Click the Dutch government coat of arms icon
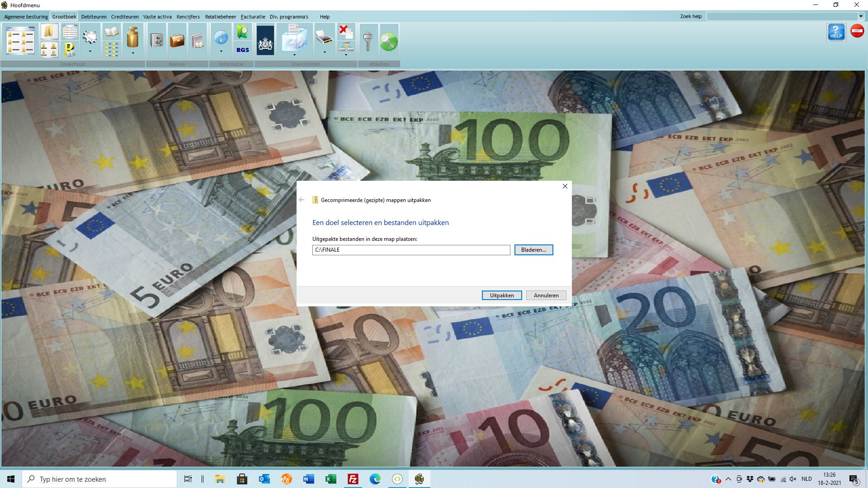 [x=265, y=41]
